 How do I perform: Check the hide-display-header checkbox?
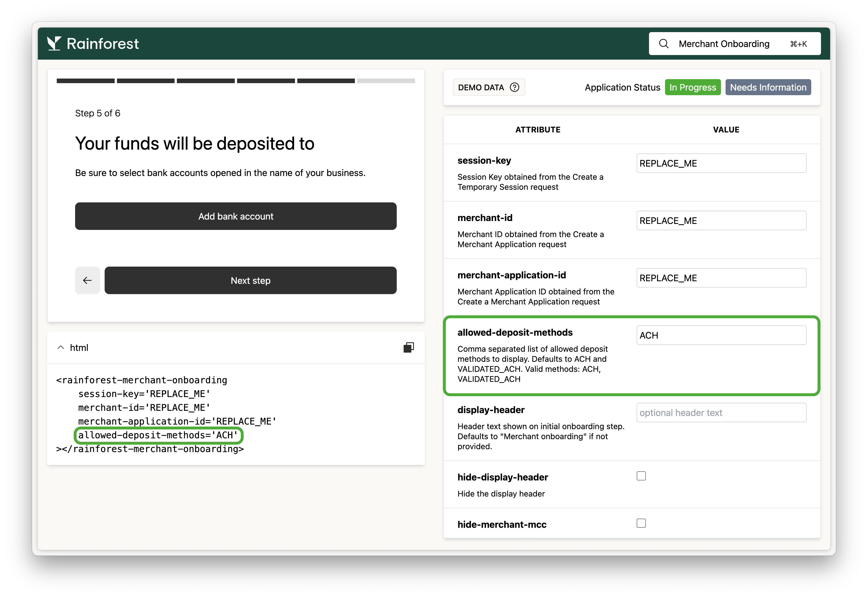pos(641,476)
